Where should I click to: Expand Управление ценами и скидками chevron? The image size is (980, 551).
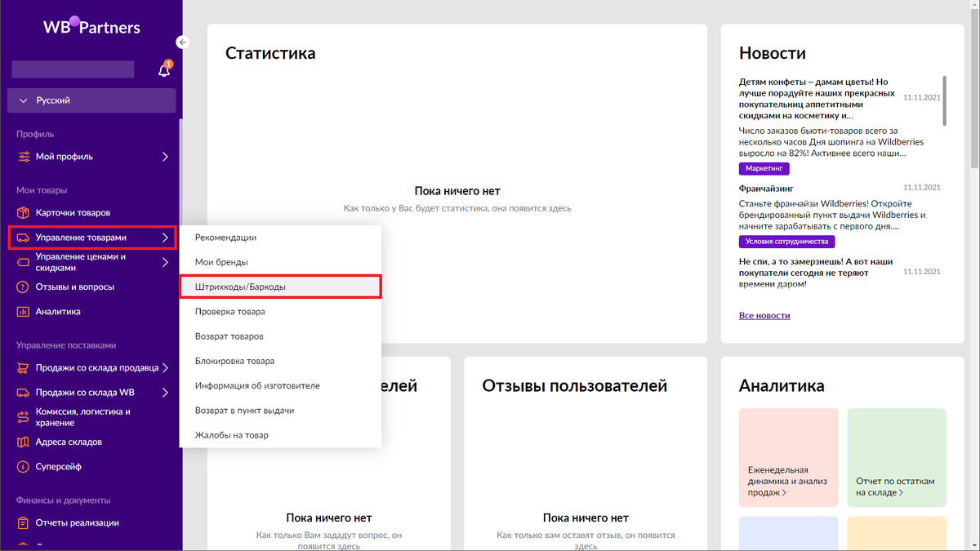[165, 262]
